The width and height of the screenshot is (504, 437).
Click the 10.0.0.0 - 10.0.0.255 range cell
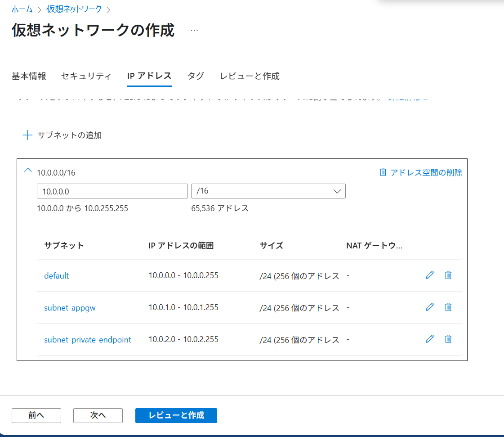[x=183, y=275]
